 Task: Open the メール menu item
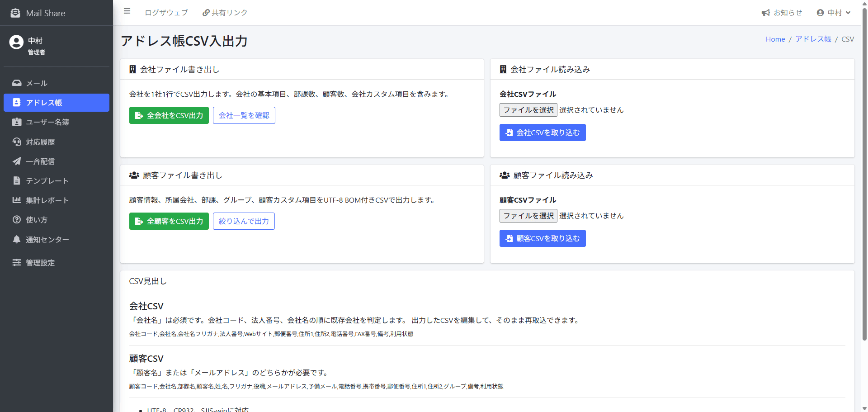(57, 83)
